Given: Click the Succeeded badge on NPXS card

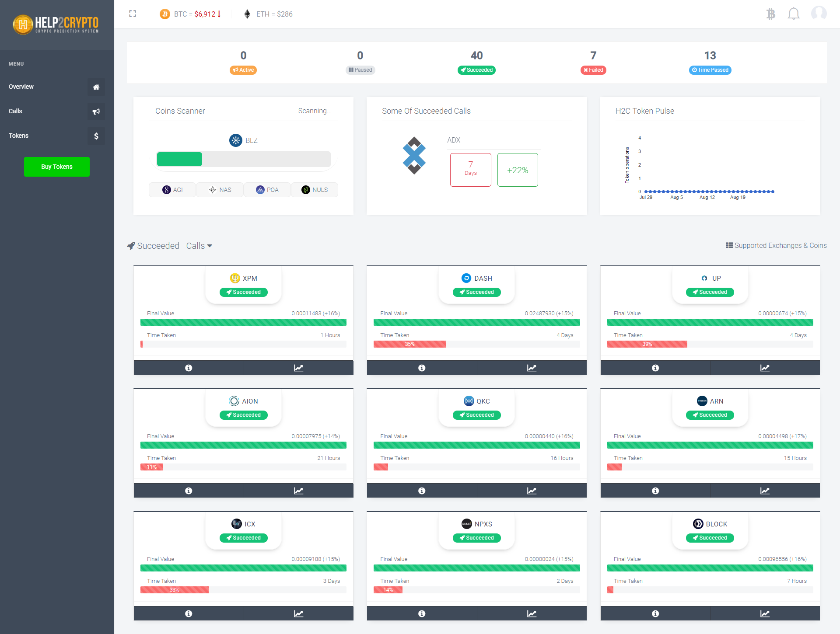Looking at the screenshot, I should point(476,538).
